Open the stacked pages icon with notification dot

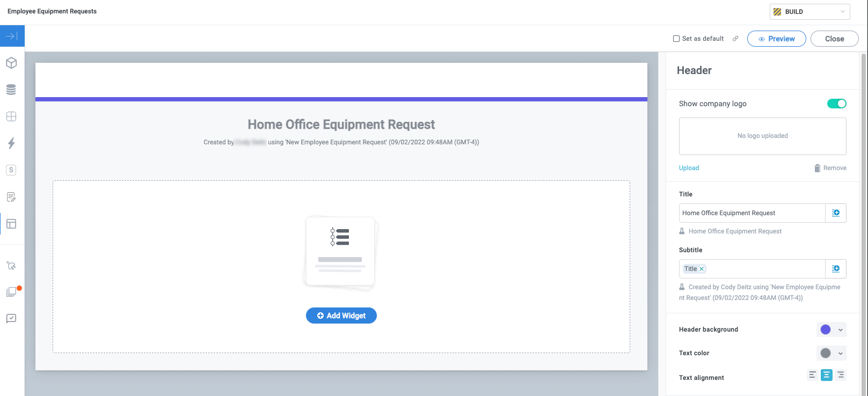coord(11,291)
